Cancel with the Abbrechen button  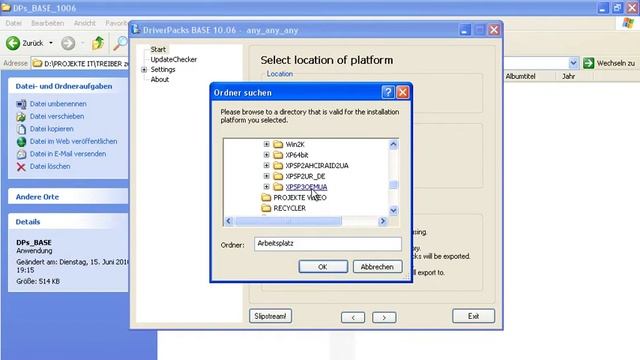tap(377, 267)
